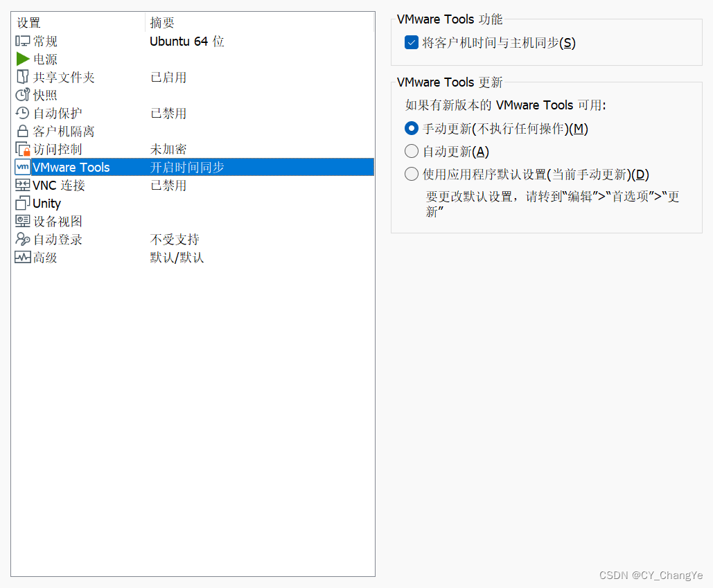Select the 访问控制 row label
Screen dimensions: 713x588
tap(58, 149)
